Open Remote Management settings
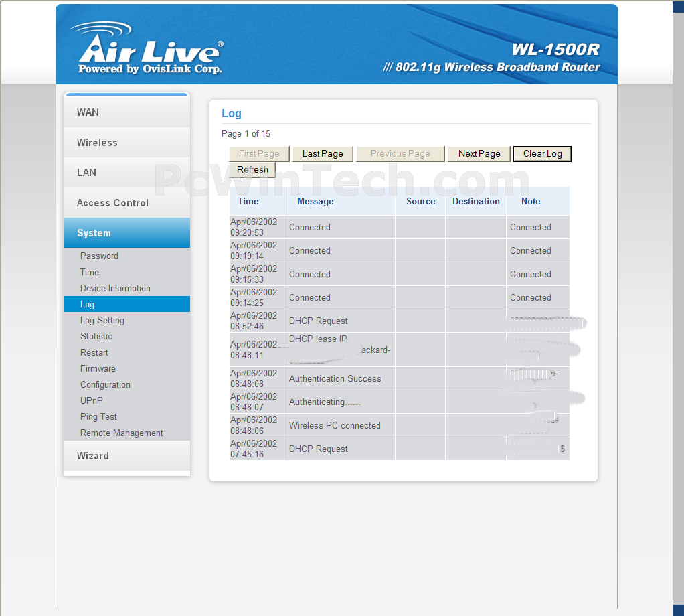 tap(122, 433)
